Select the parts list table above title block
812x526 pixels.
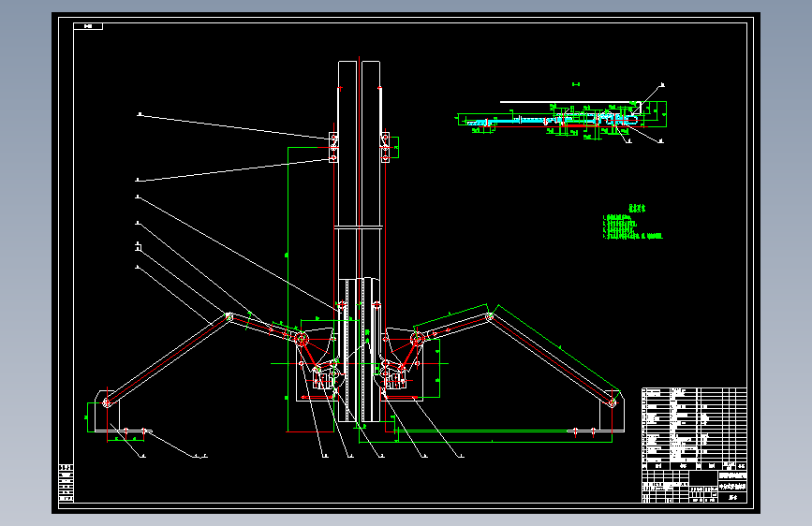694,428
